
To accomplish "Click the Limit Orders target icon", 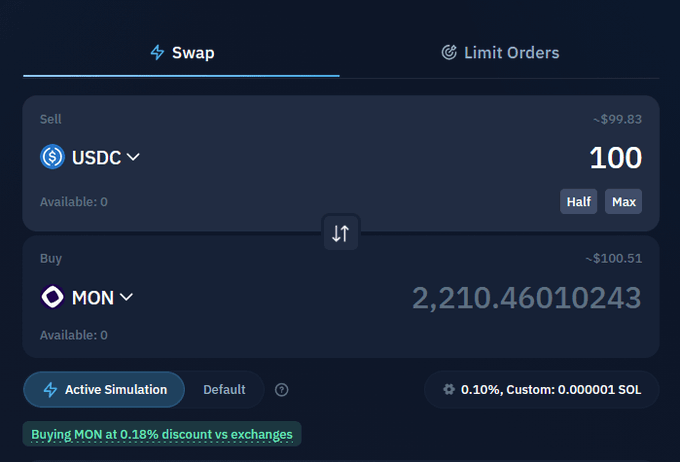I will click(x=449, y=52).
